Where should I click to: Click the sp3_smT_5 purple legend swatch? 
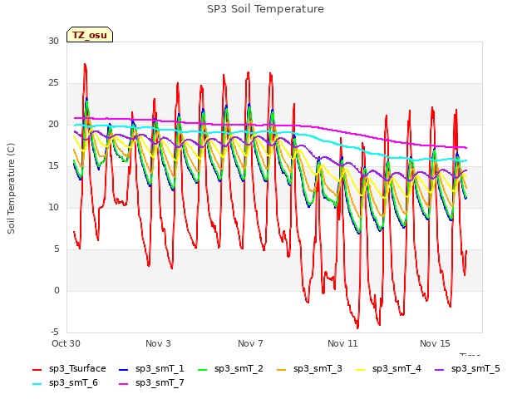coord(440,369)
